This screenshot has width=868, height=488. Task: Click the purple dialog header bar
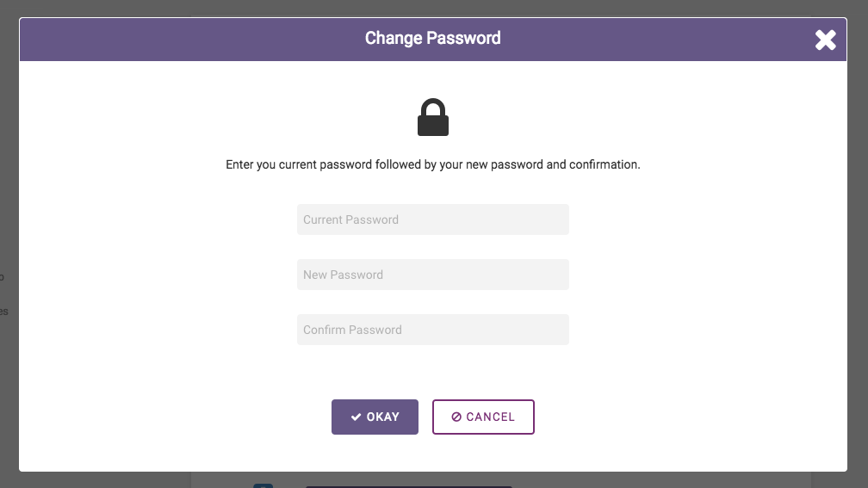(433, 40)
